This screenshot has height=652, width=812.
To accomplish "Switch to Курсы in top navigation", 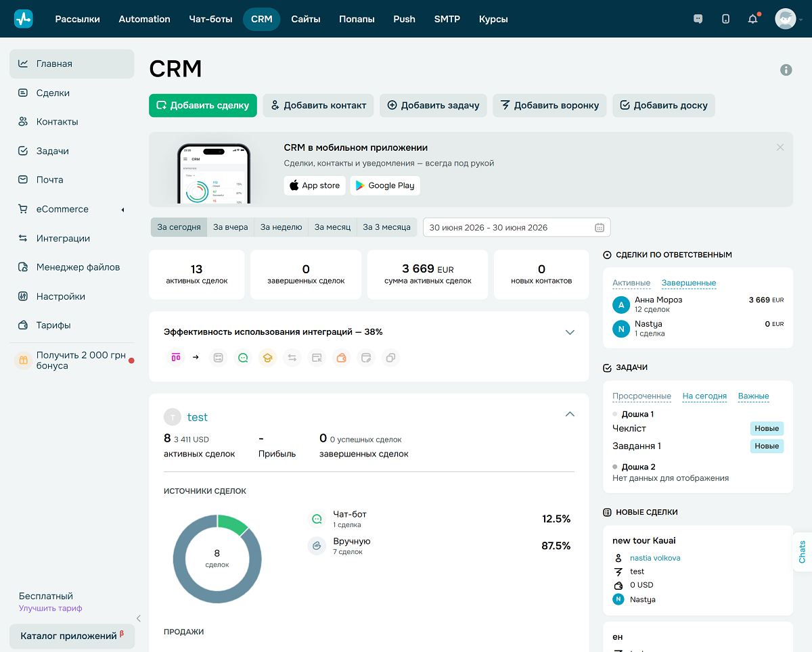I will [493, 19].
